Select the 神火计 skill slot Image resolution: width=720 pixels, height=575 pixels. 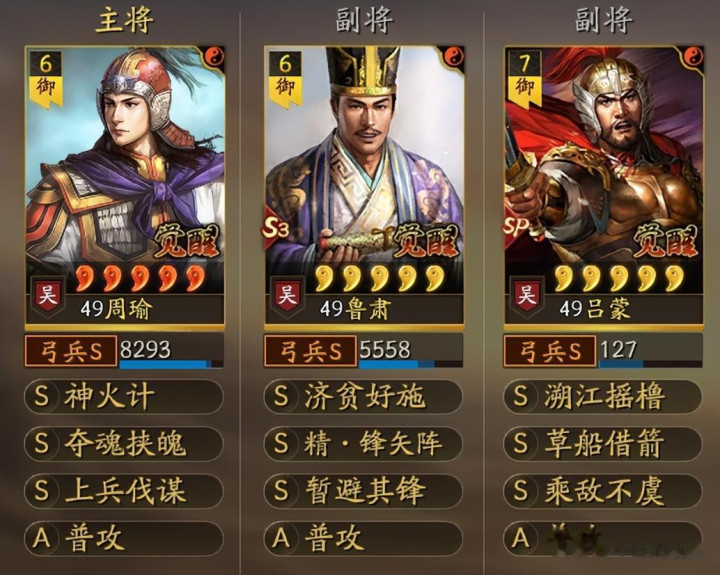click(x=124, y=396)
